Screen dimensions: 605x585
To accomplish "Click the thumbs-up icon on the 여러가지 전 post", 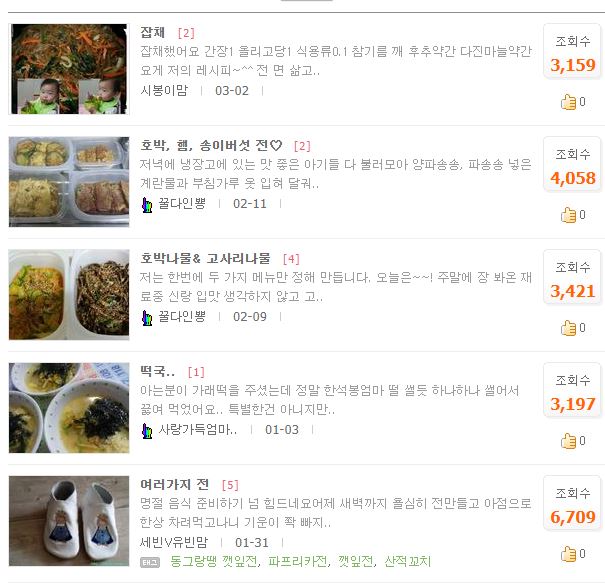I will pyautogui.click(x=568, y=554).
